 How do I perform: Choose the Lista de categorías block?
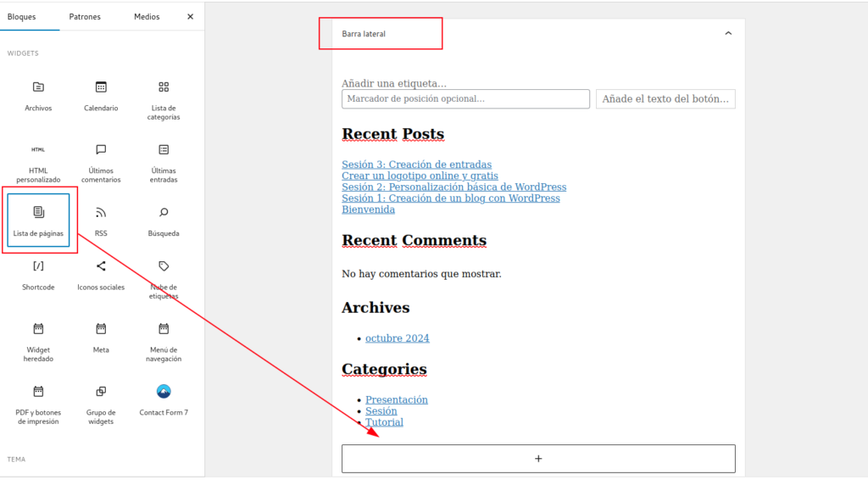tap(164, 98)
